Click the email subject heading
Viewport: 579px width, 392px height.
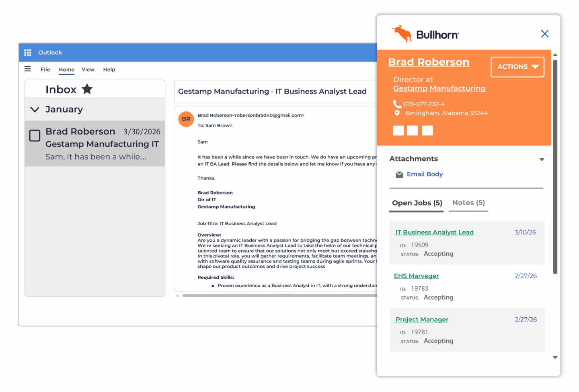pos(272,92)
